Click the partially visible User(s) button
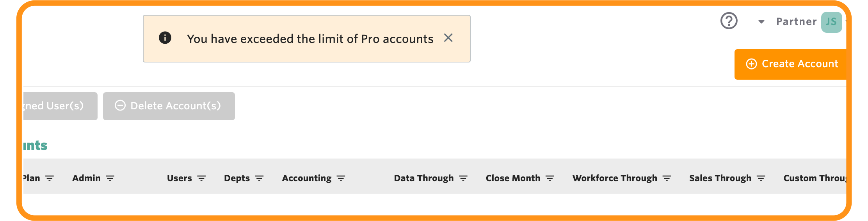This screenshot has width=868, height=221. coord(60,106)
